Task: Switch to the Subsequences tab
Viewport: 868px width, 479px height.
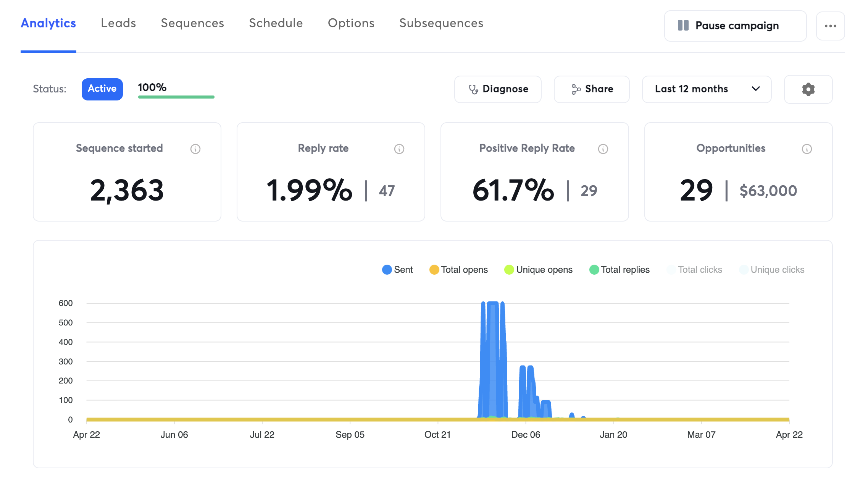Action: 441,23
